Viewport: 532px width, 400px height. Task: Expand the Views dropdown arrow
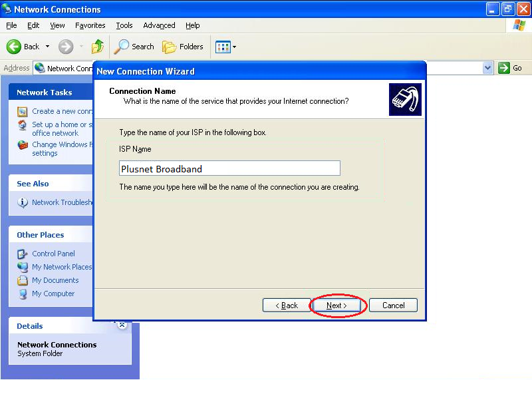click(234, 47)
